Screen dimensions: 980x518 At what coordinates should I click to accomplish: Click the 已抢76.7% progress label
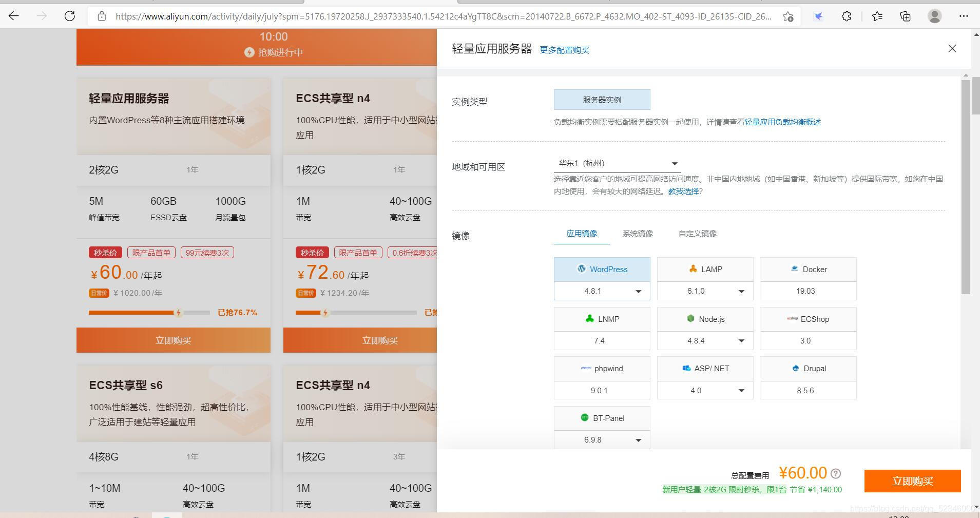[x=237, y=313]
